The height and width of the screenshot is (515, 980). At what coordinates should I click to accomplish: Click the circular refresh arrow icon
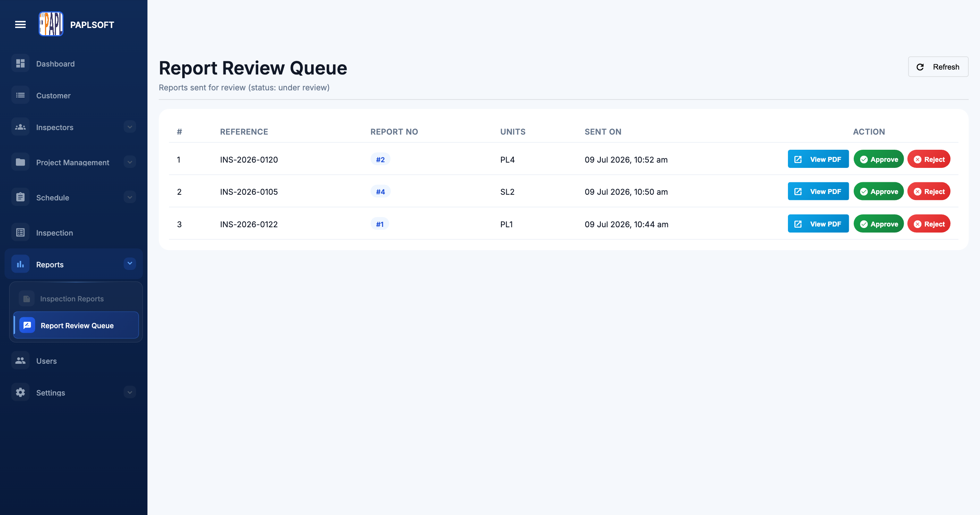coord(920,67)
